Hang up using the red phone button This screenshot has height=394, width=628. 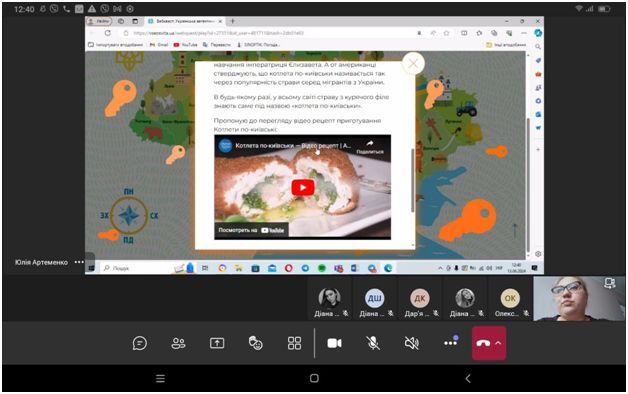click(x=483, y=343)
